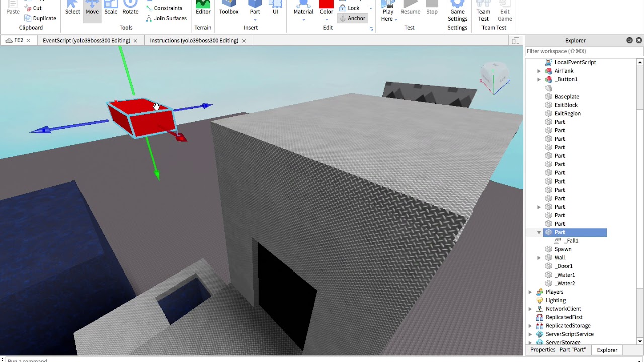Expand _Button1 in Explorer
Image resolution: width=644 pixels, height=362 pixels.
pos(539,79)
